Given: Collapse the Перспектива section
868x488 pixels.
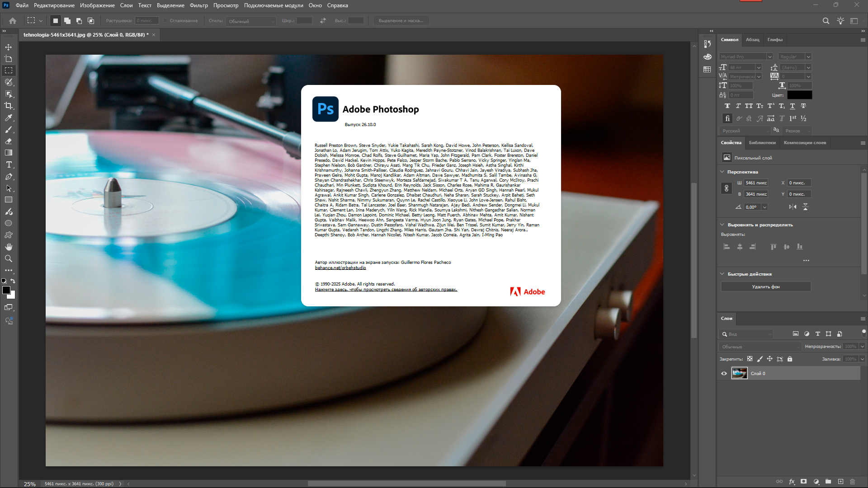Looking at the screenshot, I should 722,172.
